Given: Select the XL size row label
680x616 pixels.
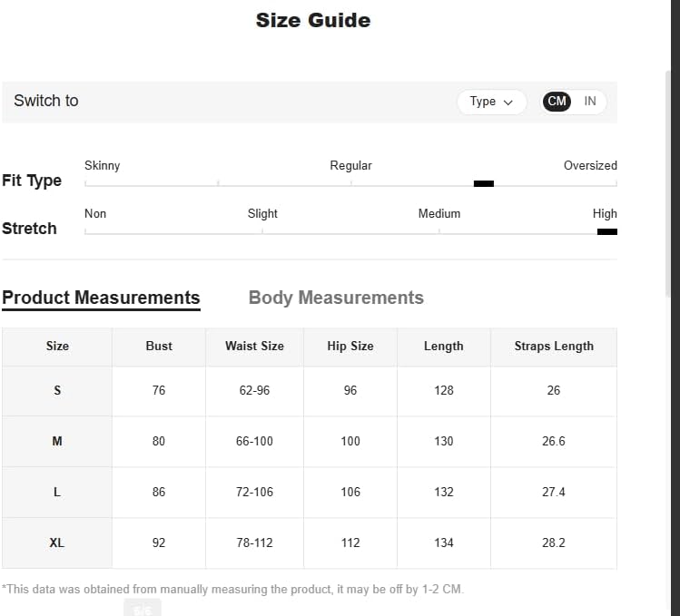Looking at the screenshot, I should [x=57, y=543].
